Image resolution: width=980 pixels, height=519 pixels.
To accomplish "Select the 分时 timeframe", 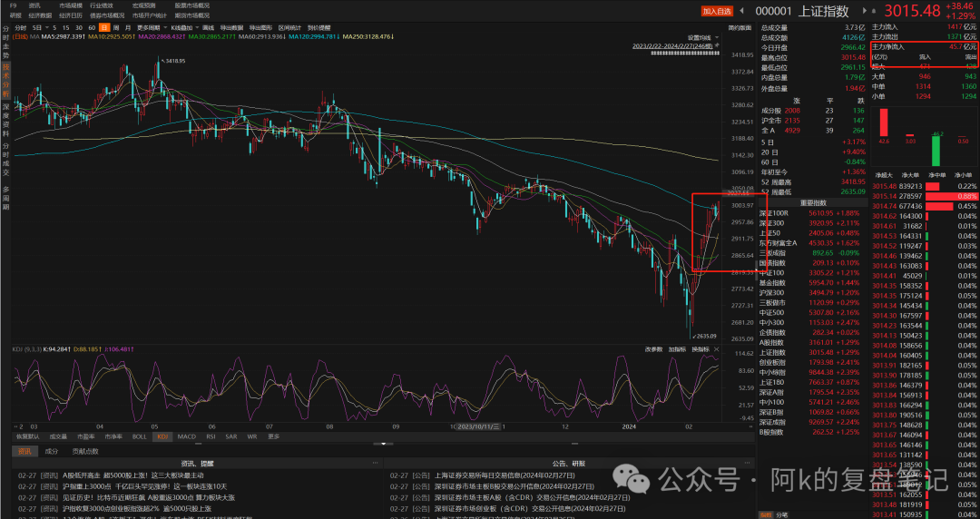I will [21, 27].
